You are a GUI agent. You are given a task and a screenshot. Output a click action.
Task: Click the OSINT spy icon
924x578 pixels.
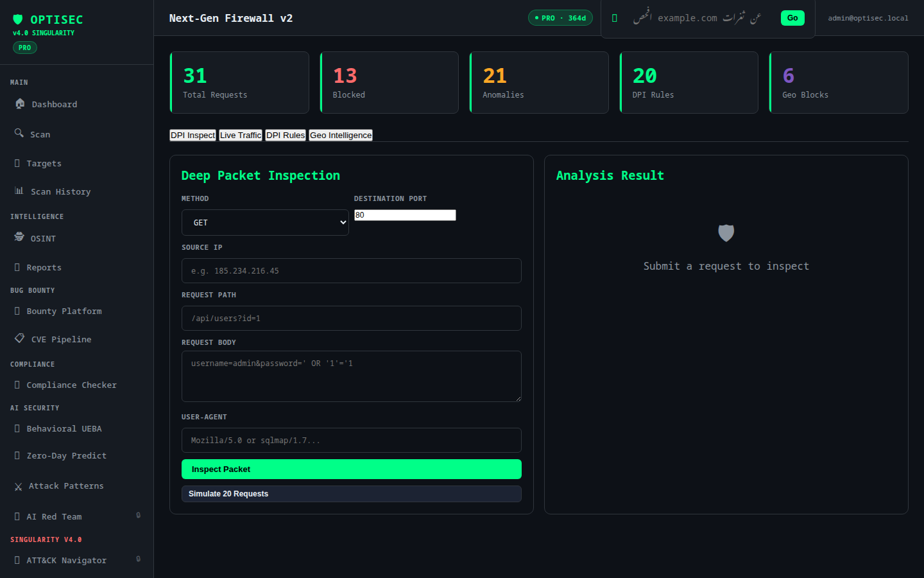point(19,237)
